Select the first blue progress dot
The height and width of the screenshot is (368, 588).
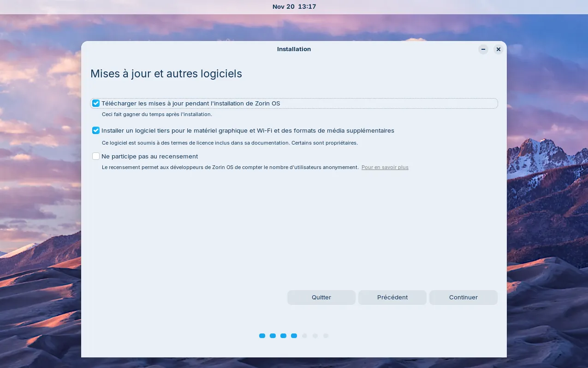262,336
